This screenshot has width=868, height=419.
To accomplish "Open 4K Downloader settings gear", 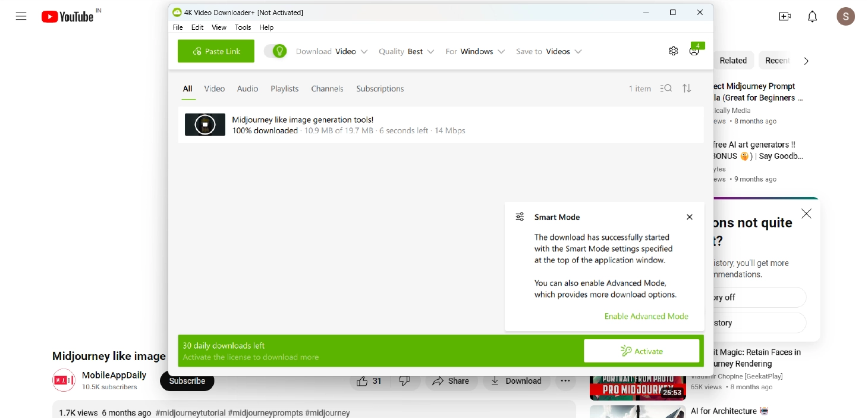I will [x=673, y=51].
